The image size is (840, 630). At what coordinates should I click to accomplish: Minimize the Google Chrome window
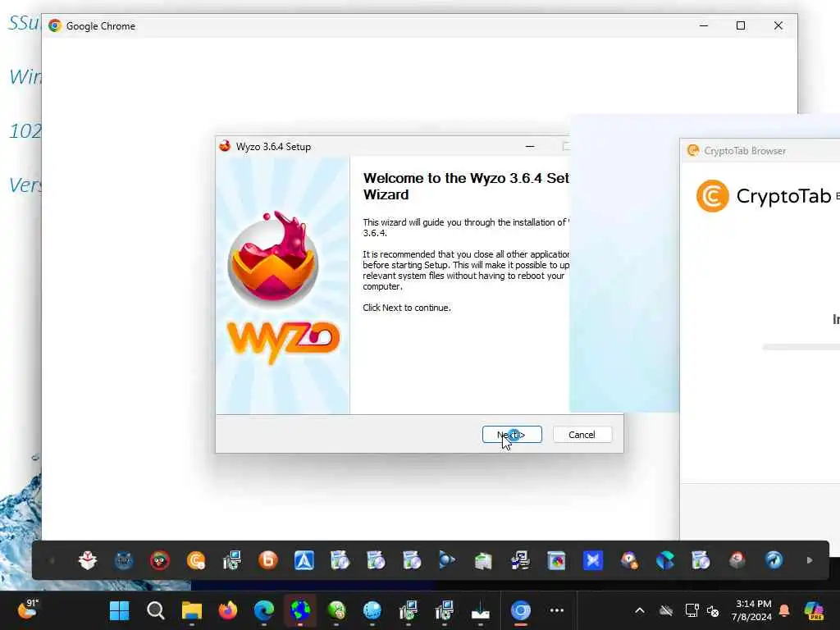click(704, 25)
